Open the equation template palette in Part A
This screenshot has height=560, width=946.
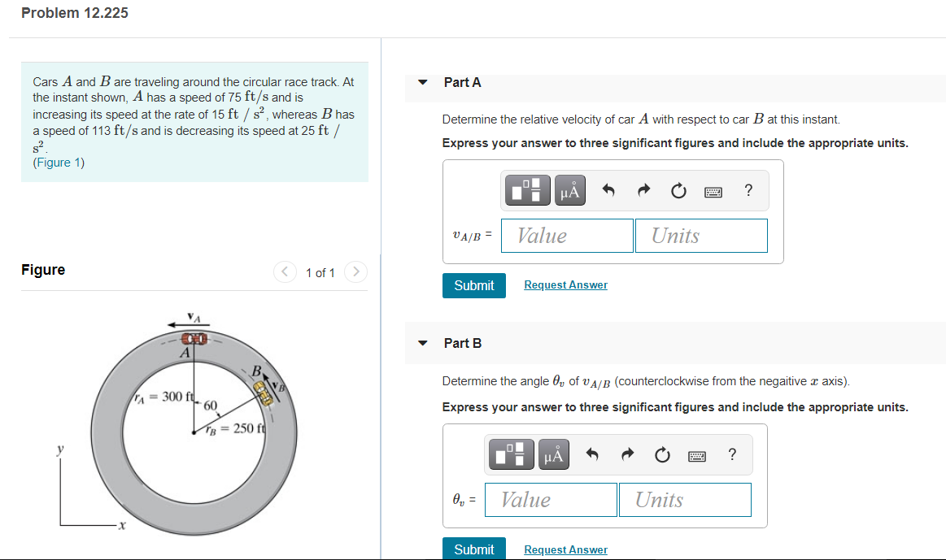pos(526,190)
